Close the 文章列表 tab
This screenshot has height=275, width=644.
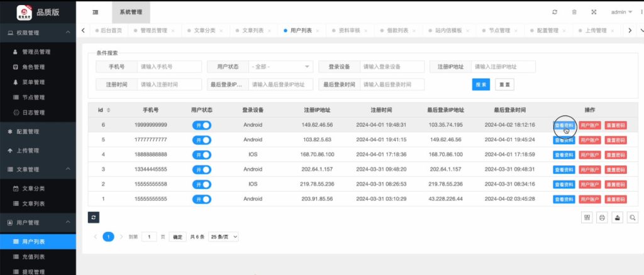[269, 31]
